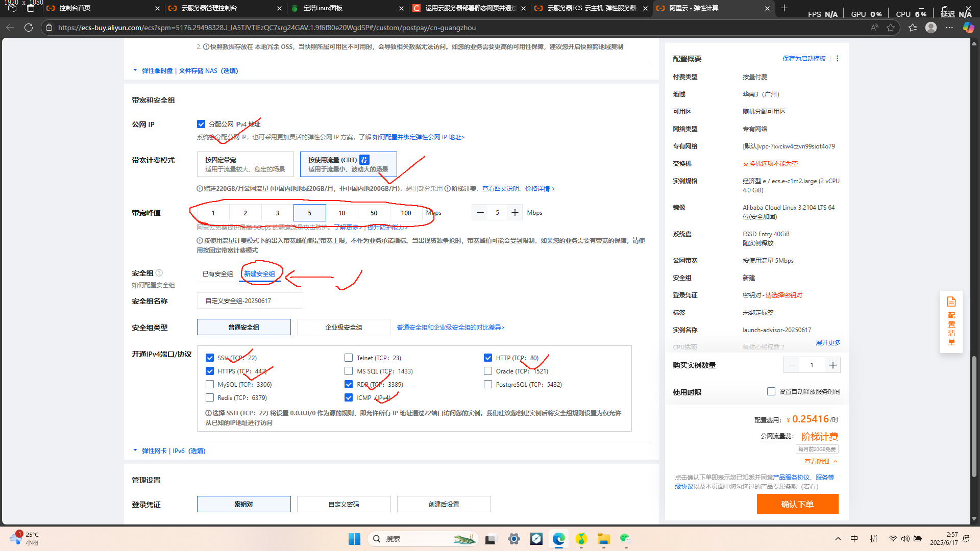Choose the 100 Mbps bandwidth peak option
The height and width of the screenshot is (551, 980).
tap(406, 213)
